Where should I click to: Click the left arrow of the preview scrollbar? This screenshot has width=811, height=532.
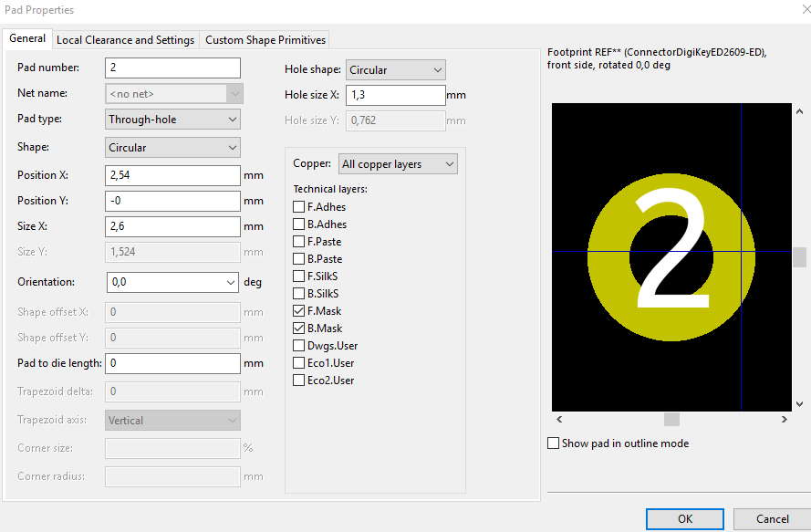pyautogui.click(x=558, y=419)
